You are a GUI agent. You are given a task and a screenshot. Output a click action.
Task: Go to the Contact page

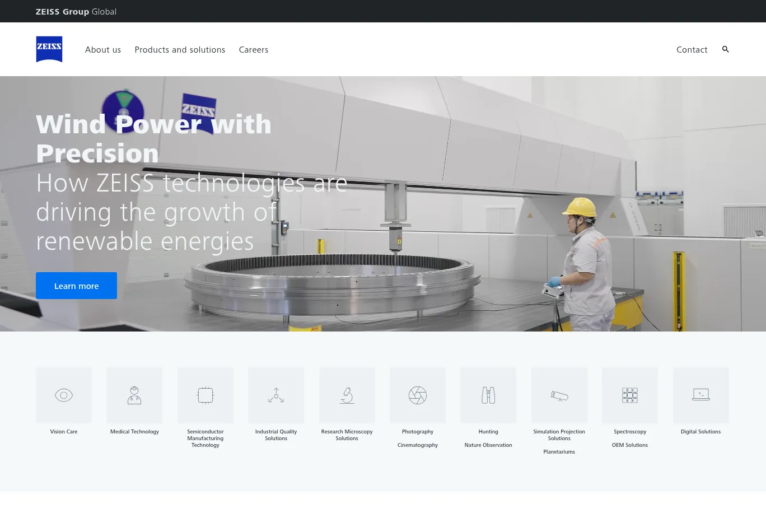pos(692,50)
